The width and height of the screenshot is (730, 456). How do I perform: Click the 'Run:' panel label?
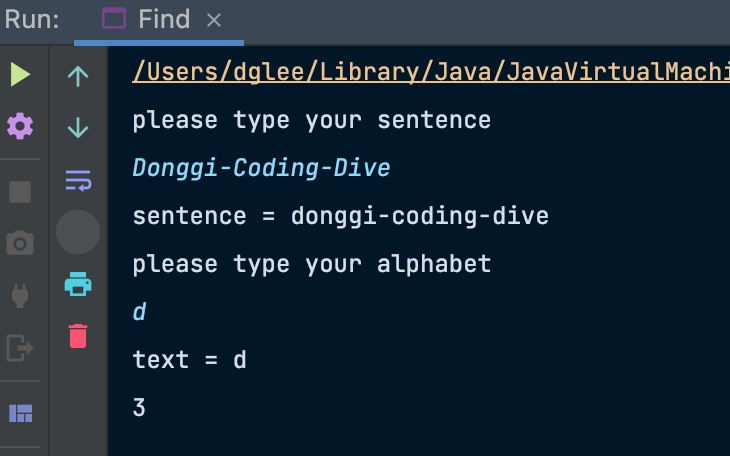click(32, 20)
